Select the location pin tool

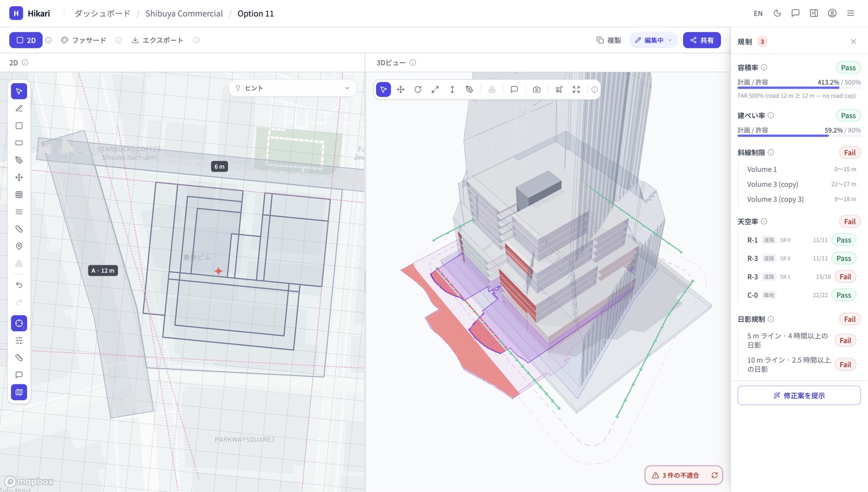coord(19,247)
